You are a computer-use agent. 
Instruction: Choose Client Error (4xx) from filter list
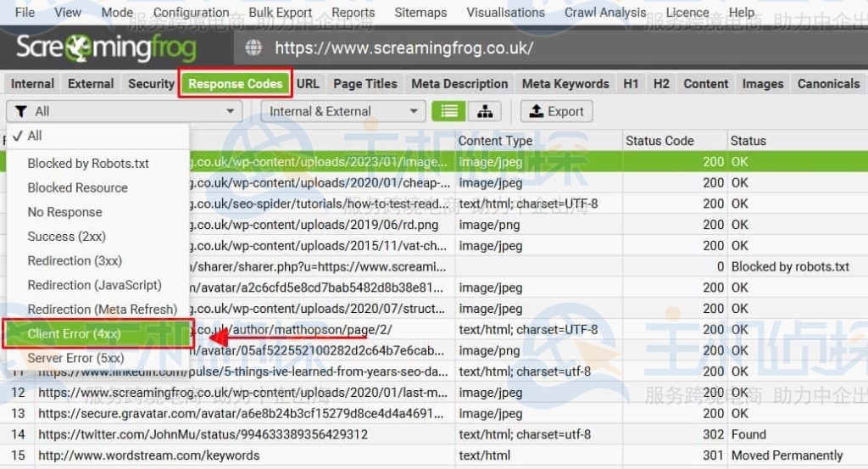pos(74,334)
